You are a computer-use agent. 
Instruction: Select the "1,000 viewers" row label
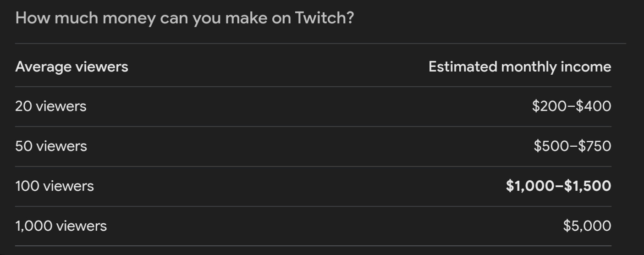61,226
